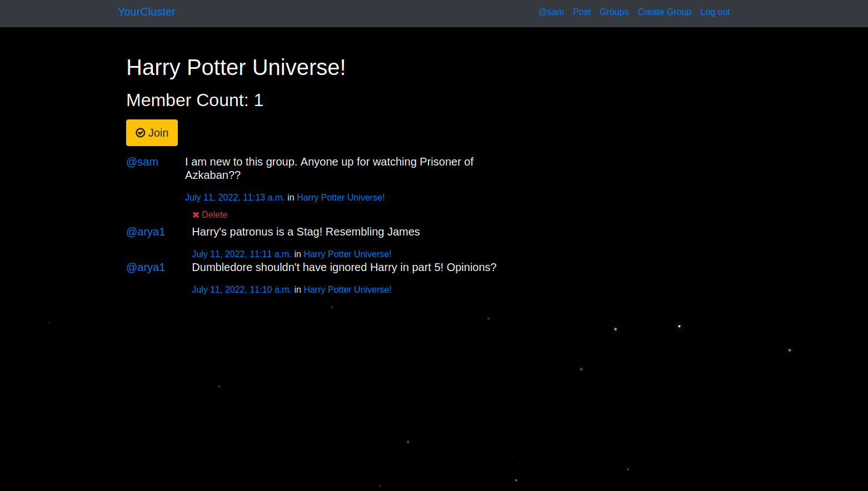Open @arya1's profile from the Stag post
Screen dimensions: 868x491
pyautogui.click(x=146, y=232)
